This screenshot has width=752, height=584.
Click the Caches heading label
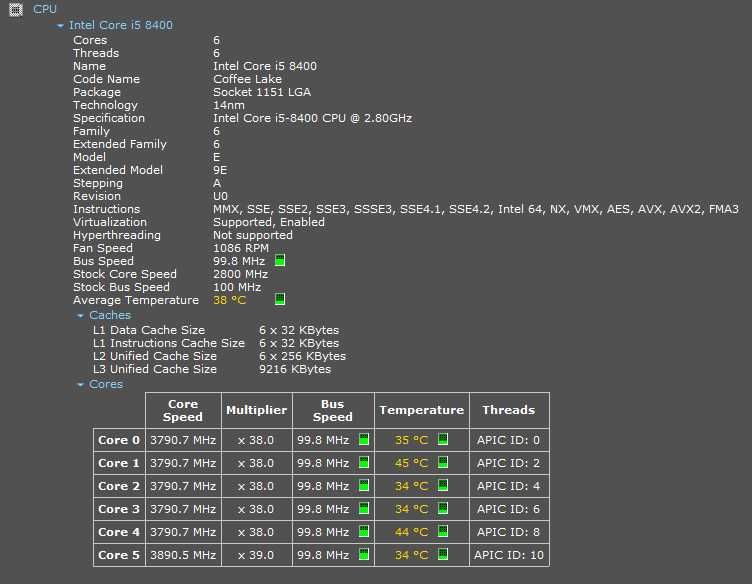click(x=110, y=315)
